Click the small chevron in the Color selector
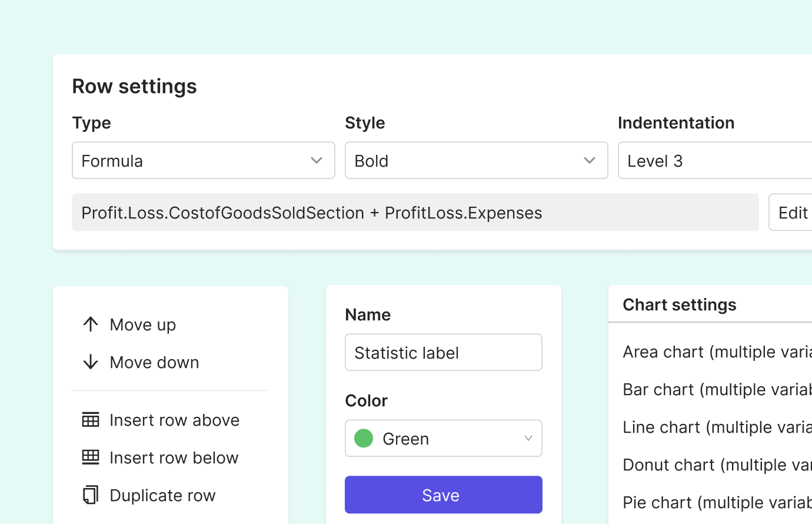The width and height of the screenshot is (812, 524). (x=528, y=438)
